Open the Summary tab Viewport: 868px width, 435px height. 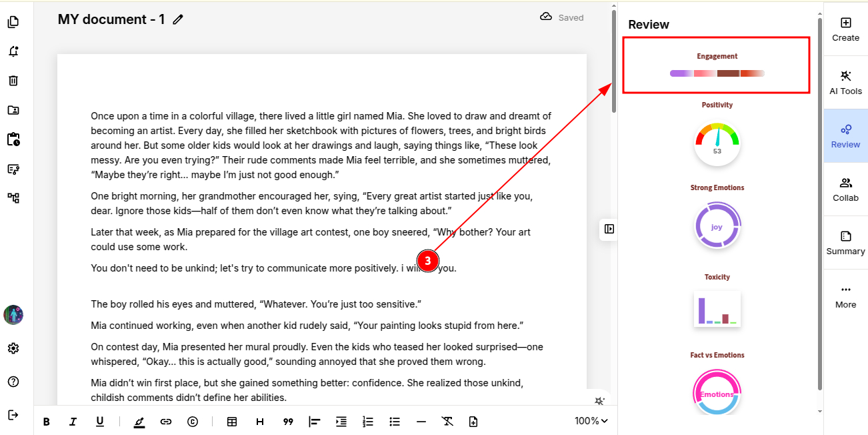(845, 243)
